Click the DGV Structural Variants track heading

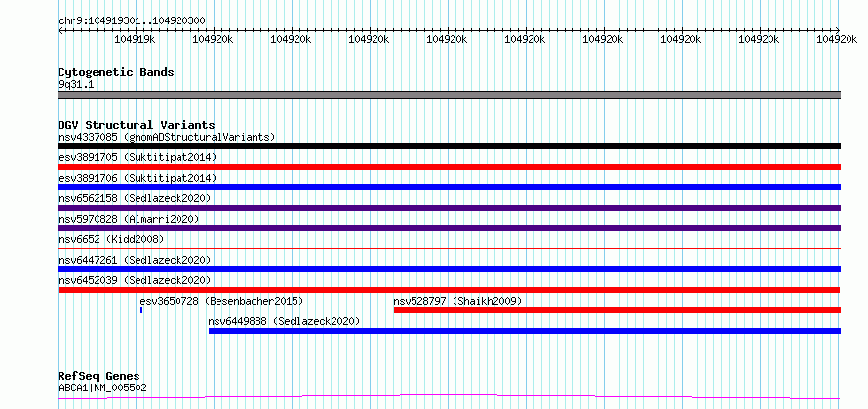(137, 125)
